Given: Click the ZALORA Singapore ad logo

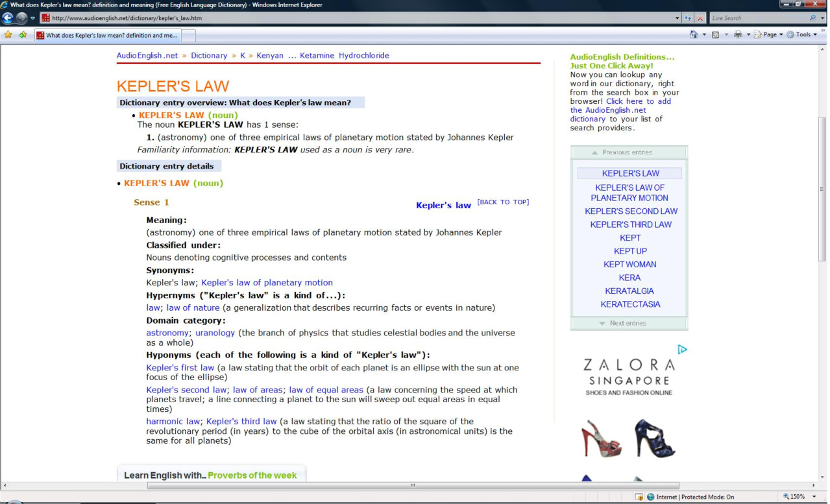Looking at the screenshot, I should (x=629, y=376).
